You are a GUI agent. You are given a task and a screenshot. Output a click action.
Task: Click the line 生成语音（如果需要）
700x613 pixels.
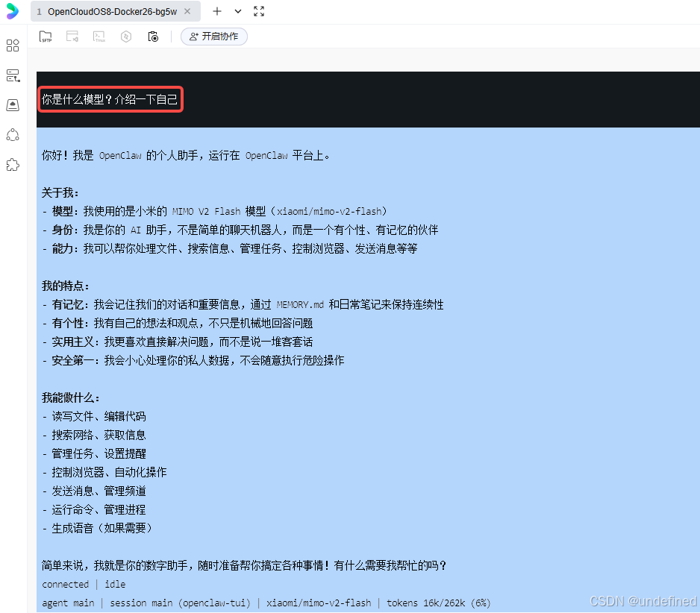pos(97,528)
